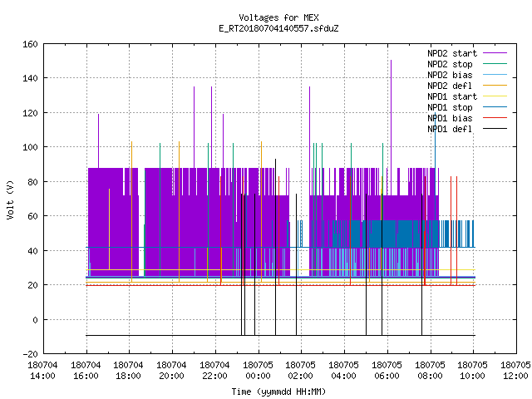Click the blue NPD1 stop spike reaching 120 V
The width and height of the screenshot is (532, 399).
435,166
